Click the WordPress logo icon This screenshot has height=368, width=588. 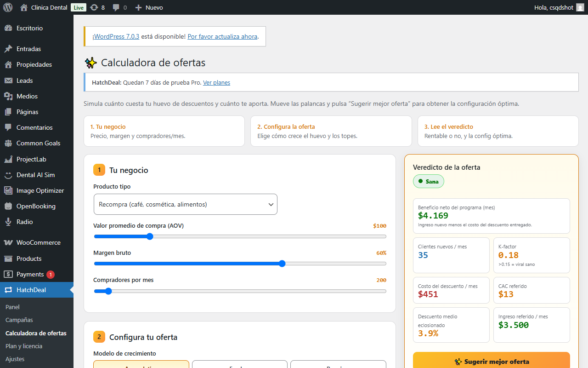click(8, 7)
